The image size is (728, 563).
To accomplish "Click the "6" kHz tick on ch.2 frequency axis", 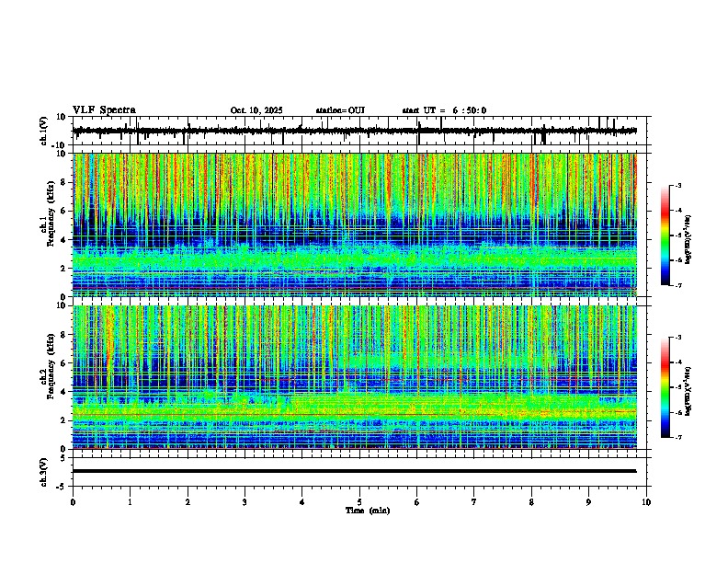I will point(63,363).
